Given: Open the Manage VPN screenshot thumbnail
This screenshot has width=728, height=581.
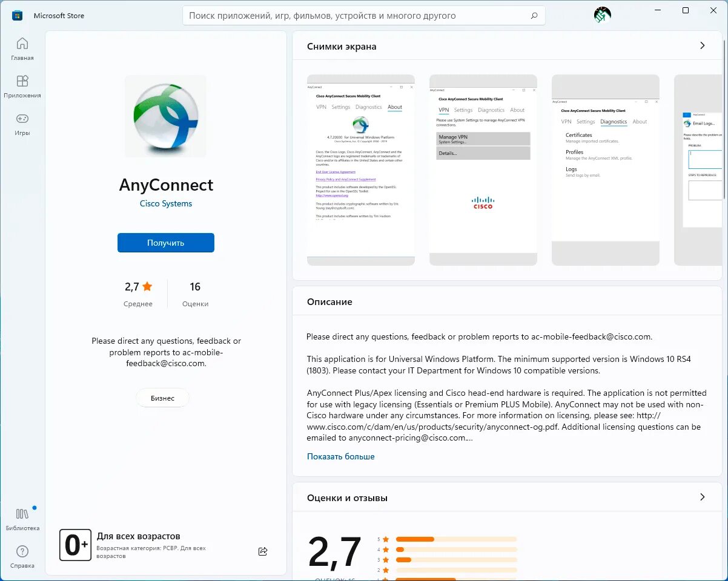Looking at the screenshot, I should point(483,170).
